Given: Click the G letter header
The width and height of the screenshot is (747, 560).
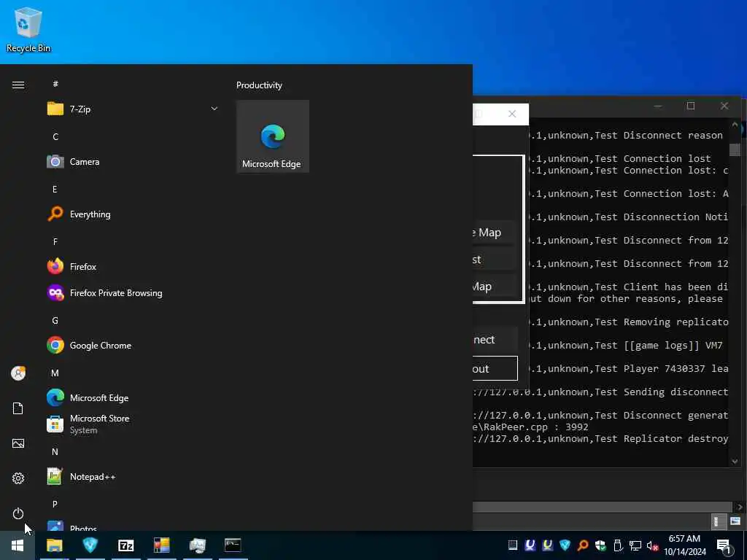Looking at the screenshot, I should (x=55, y=321).
